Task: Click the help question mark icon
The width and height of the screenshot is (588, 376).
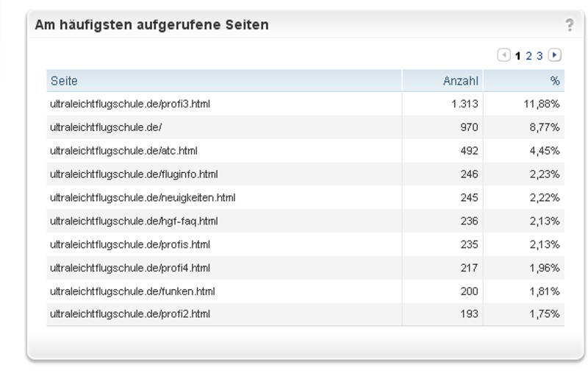Action: pyautogui.click(x=570, y=25)
